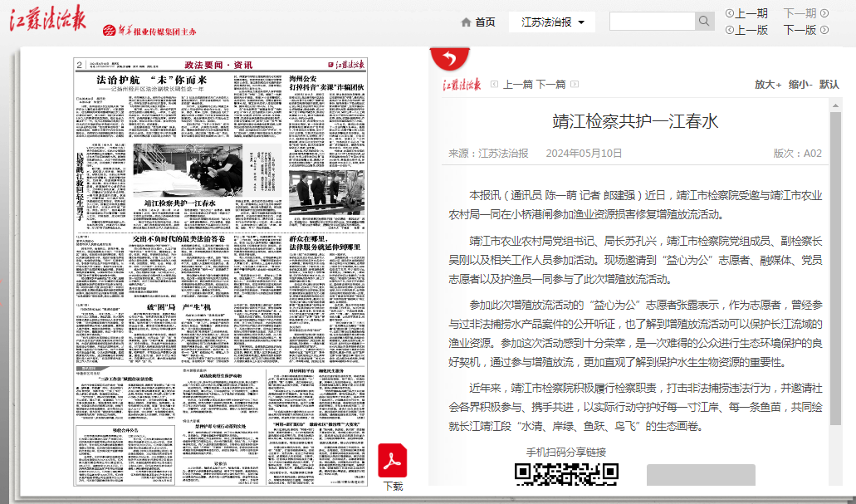Click page header 政法要闻·资讯
The image size is (856, 504).
[218, 65]
